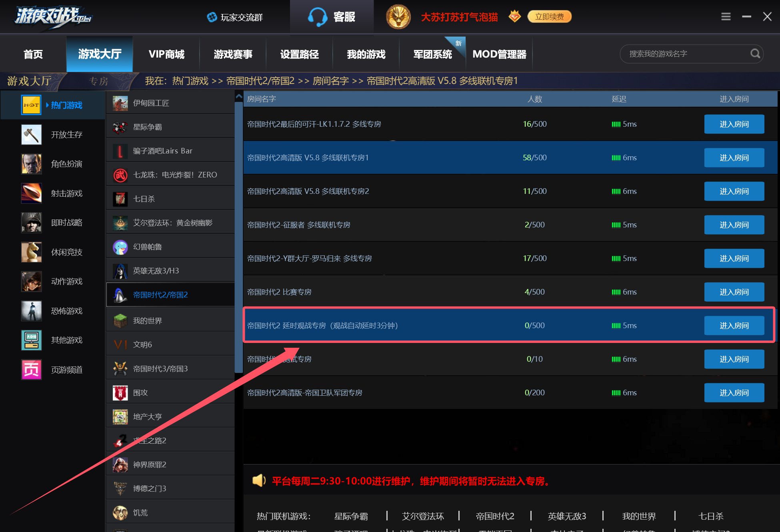Click 帝国时代2/帝国2 in the breadcrumb
Viewport: 780px width, 532px height.
click(260, 81)
